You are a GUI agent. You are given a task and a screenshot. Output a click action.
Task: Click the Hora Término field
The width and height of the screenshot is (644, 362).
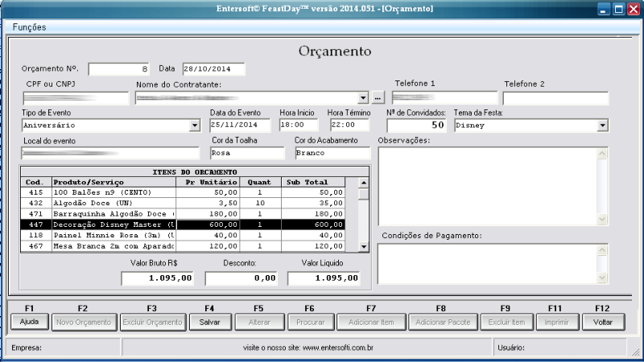(349, 125)
